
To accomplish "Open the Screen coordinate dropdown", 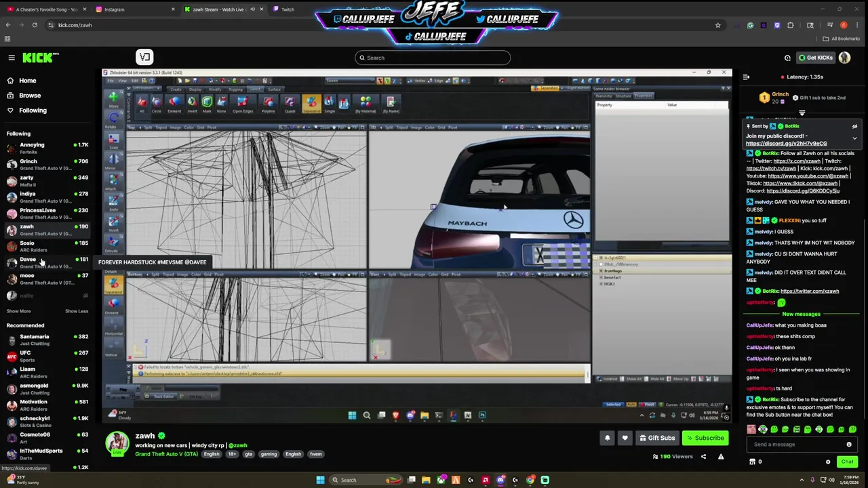I will tap(349, 81).
